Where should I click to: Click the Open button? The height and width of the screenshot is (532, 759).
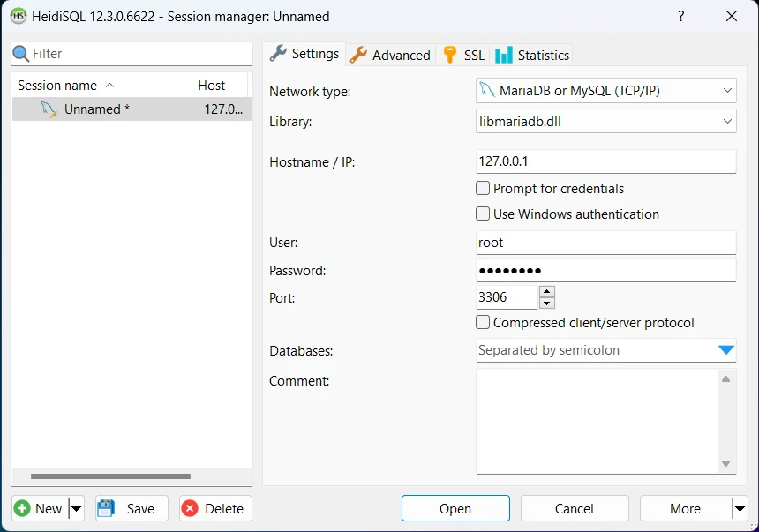(455, 508)
